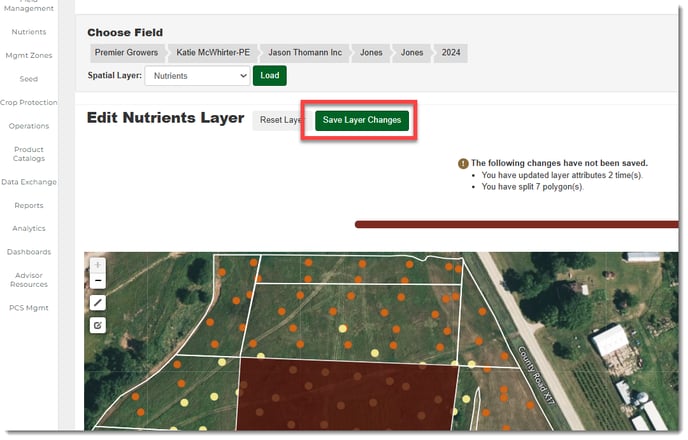The width and height of the screenshot is (688, 440).
Task: Select Katie McWhirter-PE breadcrumb
Action: [213, 54]
